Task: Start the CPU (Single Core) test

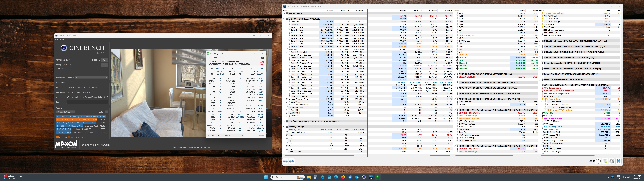Action: [104, 65]
